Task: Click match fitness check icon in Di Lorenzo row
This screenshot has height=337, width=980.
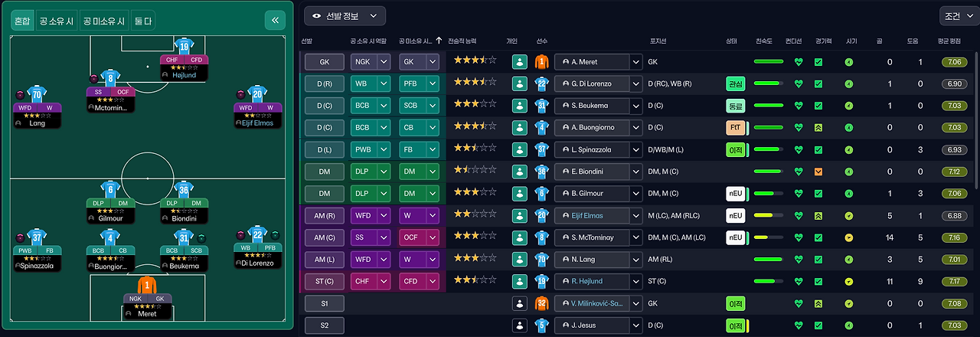Action: (x=818, y=83)
